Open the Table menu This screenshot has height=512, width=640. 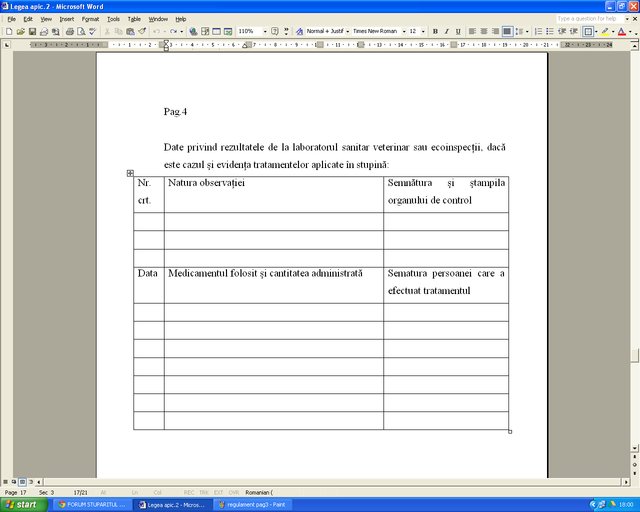click(x=134, y=19)
